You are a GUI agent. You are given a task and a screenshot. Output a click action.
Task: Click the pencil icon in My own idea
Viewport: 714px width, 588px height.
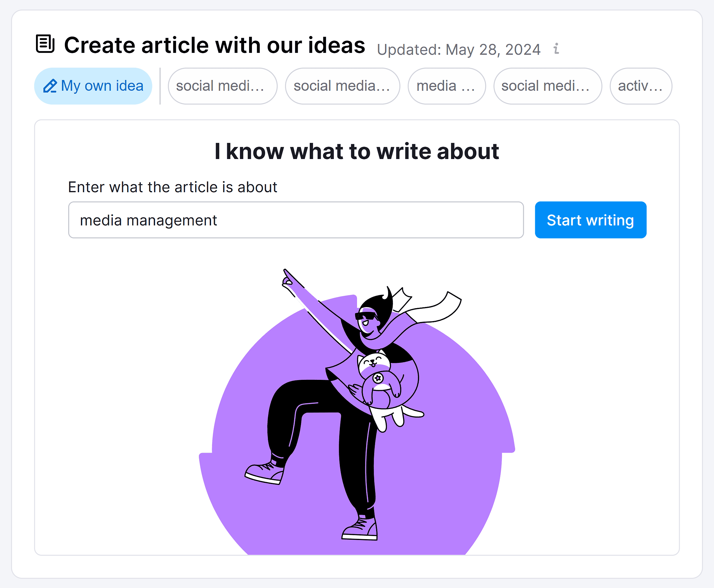click(x=50, y=86)
